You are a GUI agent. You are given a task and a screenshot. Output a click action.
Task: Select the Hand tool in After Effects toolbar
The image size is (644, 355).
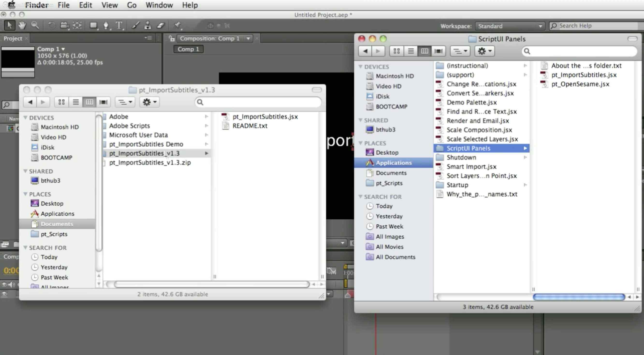[x=22, y=26]
